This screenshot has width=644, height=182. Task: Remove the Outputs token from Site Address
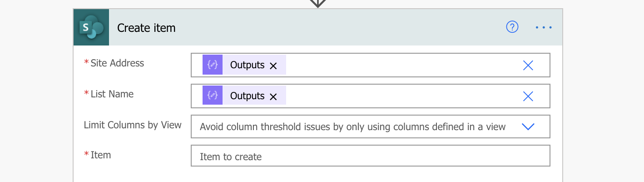tap(273, 66)
